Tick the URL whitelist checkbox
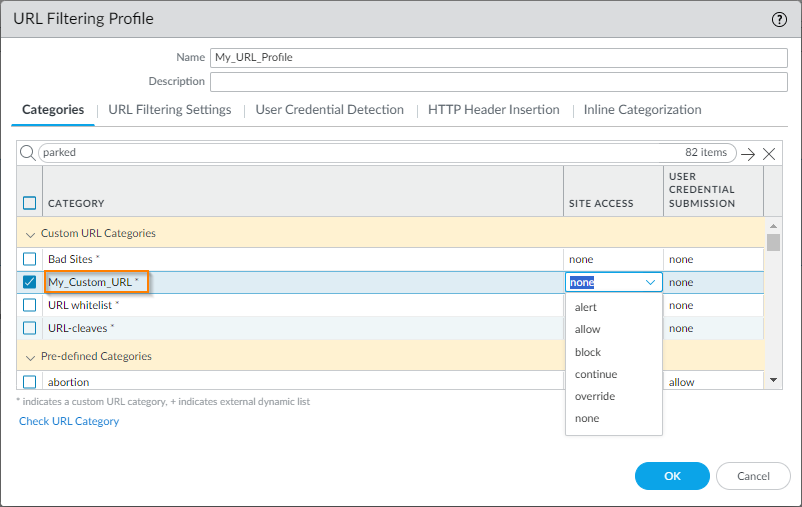802x507 pixels. [30, 305]
